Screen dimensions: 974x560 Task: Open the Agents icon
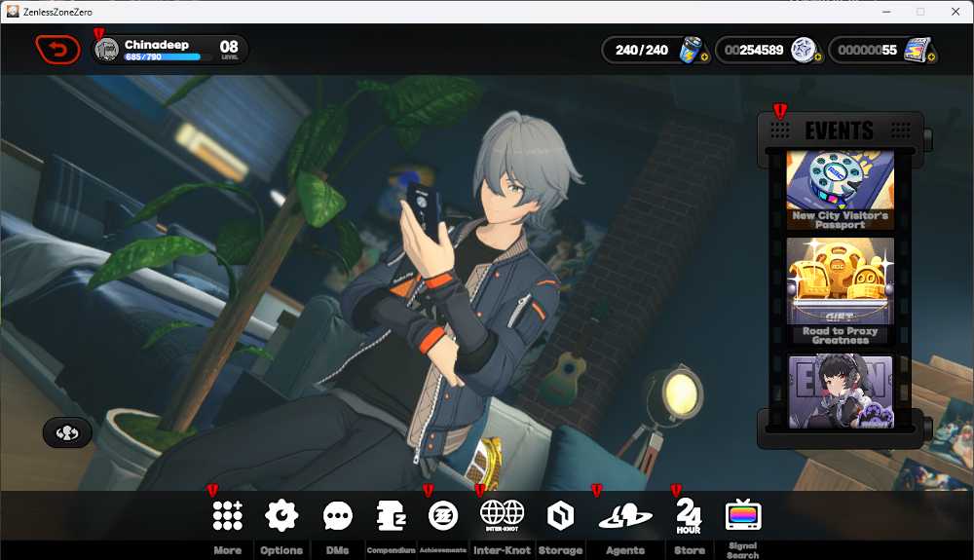pyautogui.click(x=625, y=516)
